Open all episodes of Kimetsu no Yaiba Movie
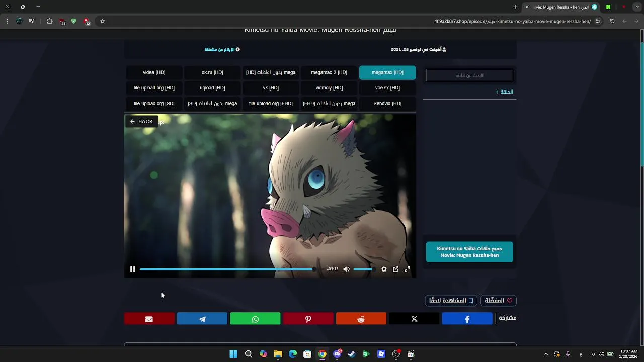The height and width of the screenshot is (362, 644). pos(469,252)
